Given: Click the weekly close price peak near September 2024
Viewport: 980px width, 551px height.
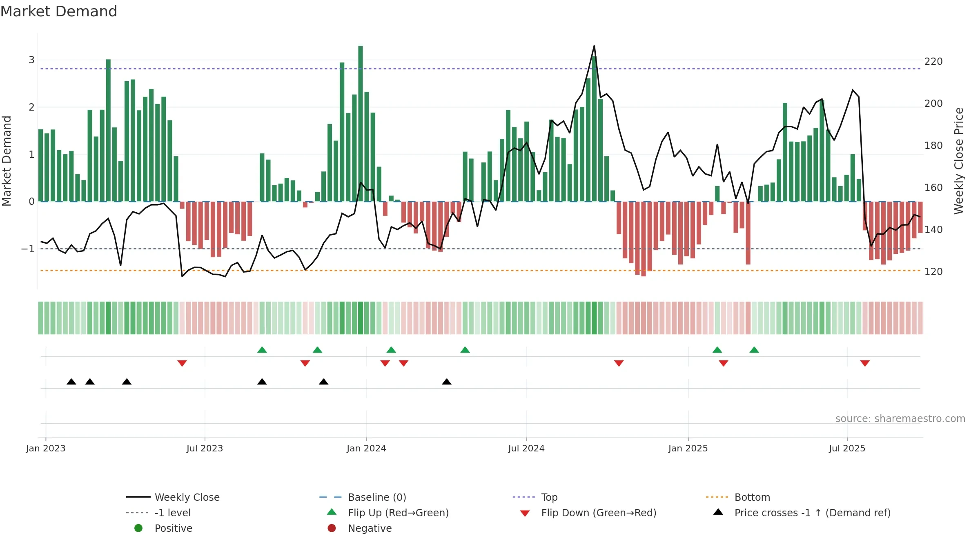Looking at the screenshot, I should pyautogui.click(x=594, y=46).
